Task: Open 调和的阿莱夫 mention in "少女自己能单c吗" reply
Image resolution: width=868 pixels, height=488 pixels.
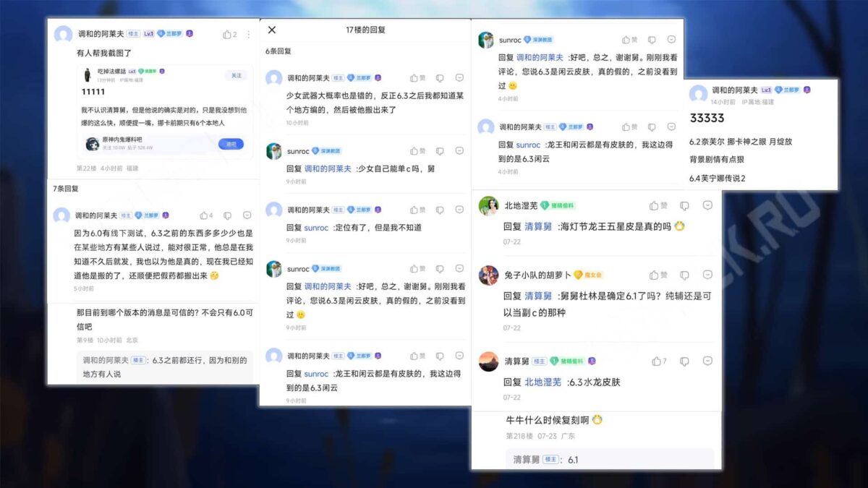Action: pos(328,168)
